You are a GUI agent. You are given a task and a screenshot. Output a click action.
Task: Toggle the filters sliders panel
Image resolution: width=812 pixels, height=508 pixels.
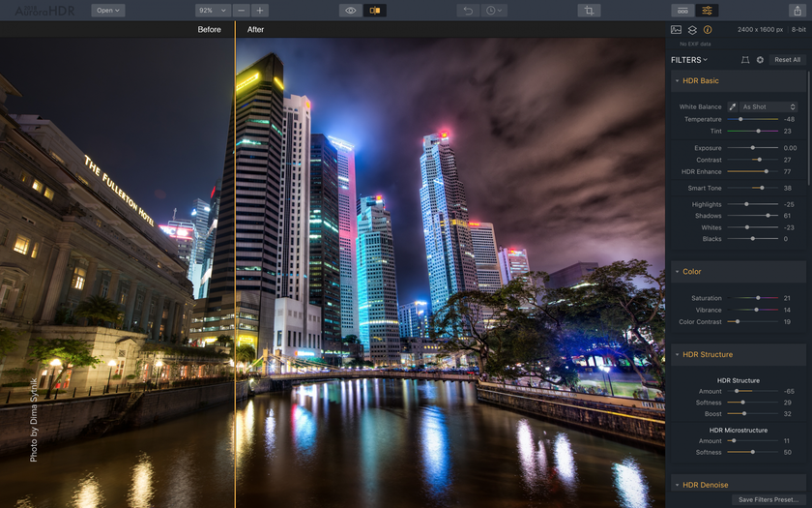point(707,11)
